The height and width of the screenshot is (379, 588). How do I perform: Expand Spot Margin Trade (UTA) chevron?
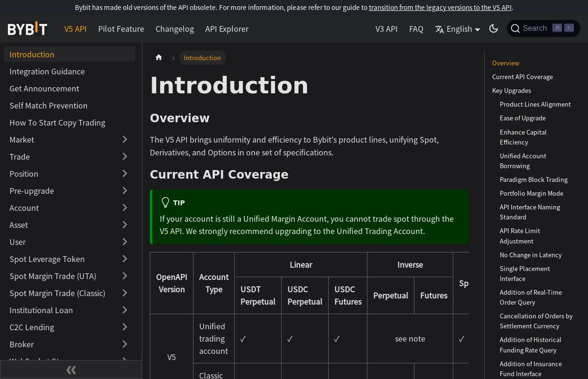125,276
